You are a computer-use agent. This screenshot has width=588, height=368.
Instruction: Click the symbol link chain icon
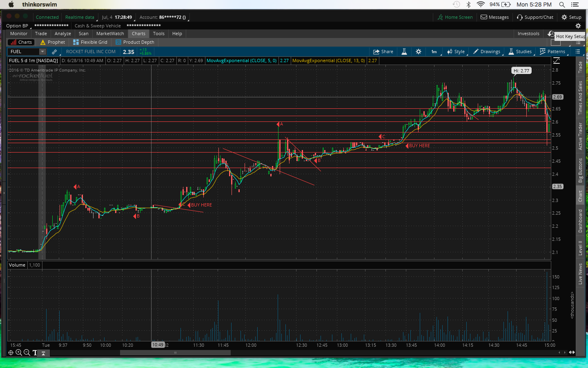coord(54,52)
